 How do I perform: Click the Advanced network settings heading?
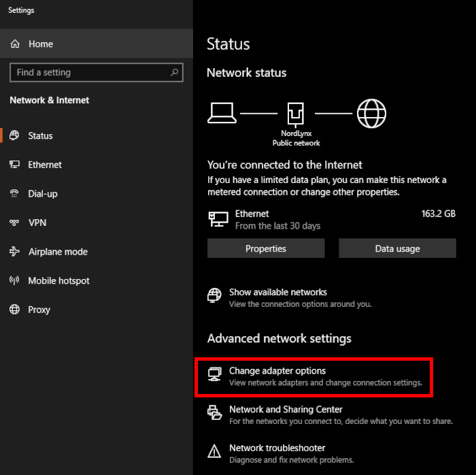coord(279,338)
